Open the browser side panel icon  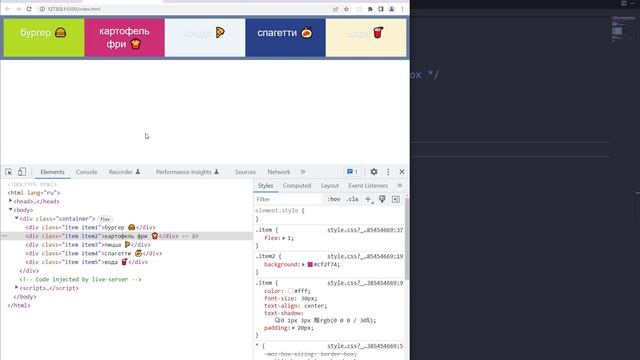[381, 9]
